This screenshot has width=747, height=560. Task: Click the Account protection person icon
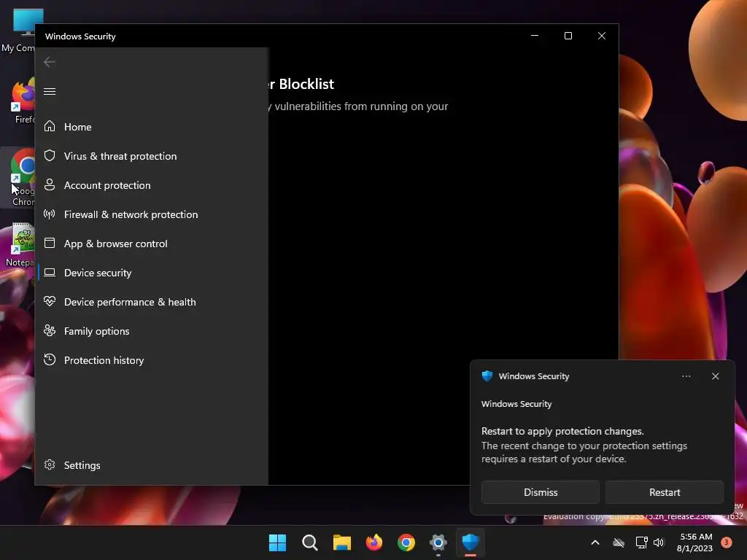[50, 184]
